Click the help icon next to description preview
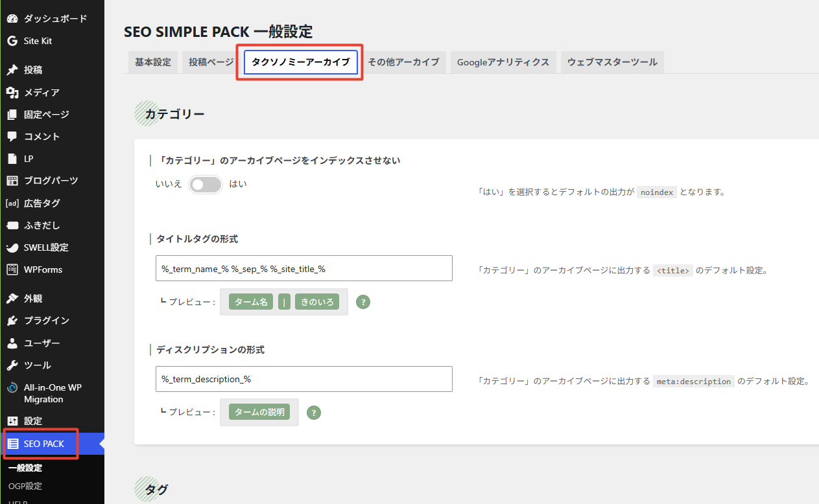This screenshot has width=819, height=504. 314,413
